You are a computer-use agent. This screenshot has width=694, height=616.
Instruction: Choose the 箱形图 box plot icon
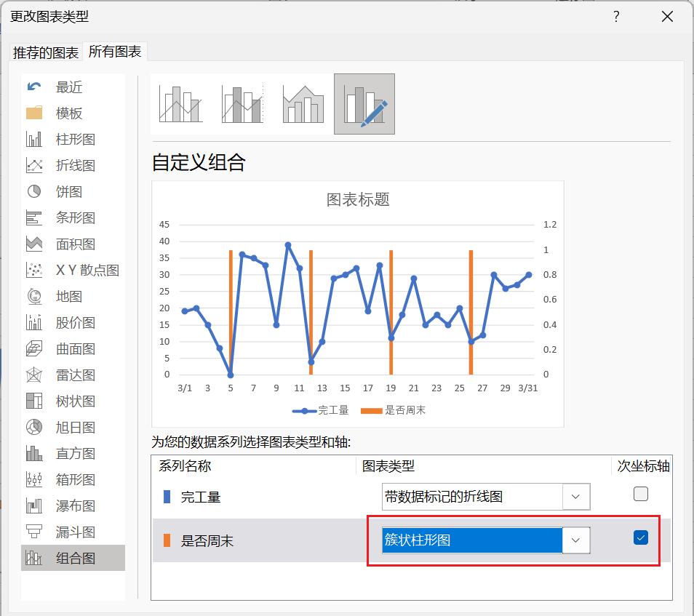click(x=34, y=479)
